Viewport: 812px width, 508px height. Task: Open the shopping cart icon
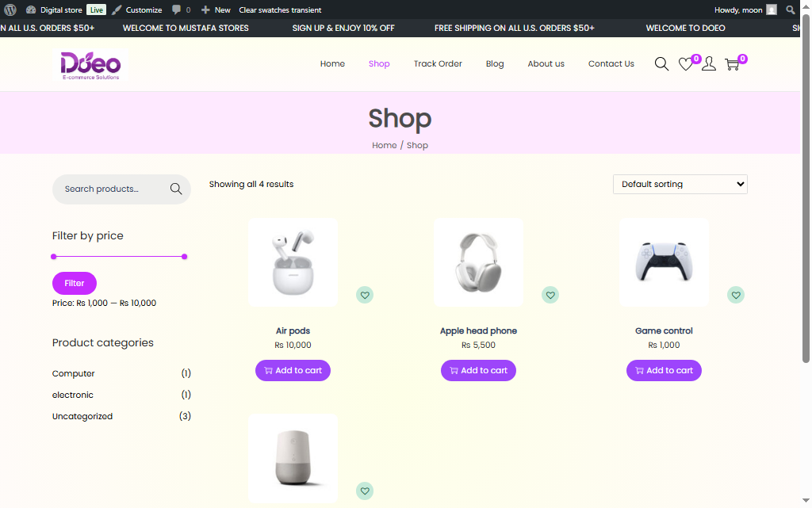732,64
